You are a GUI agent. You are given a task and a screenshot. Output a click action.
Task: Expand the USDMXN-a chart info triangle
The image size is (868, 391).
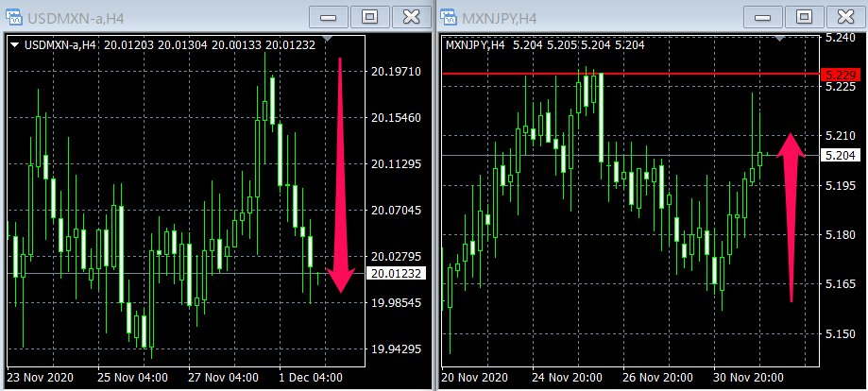coord(15,44)
